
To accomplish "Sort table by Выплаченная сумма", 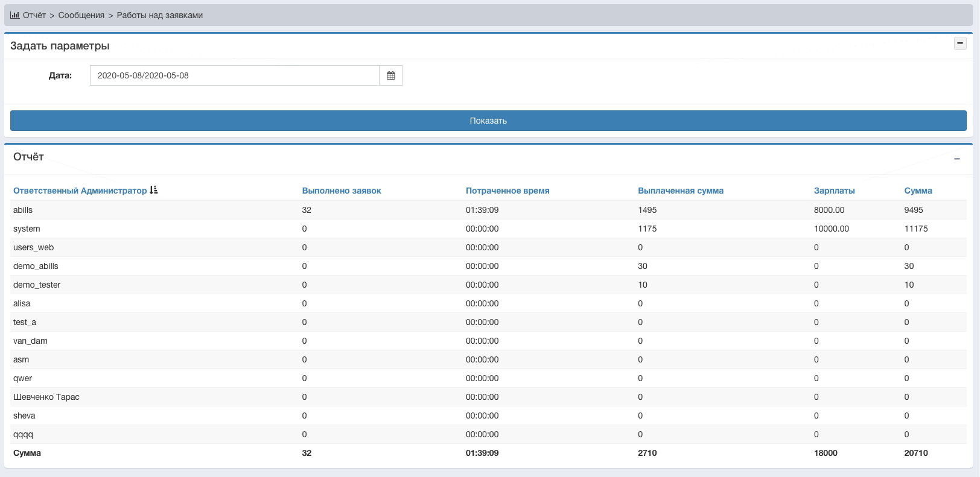I will click(680, 191).
